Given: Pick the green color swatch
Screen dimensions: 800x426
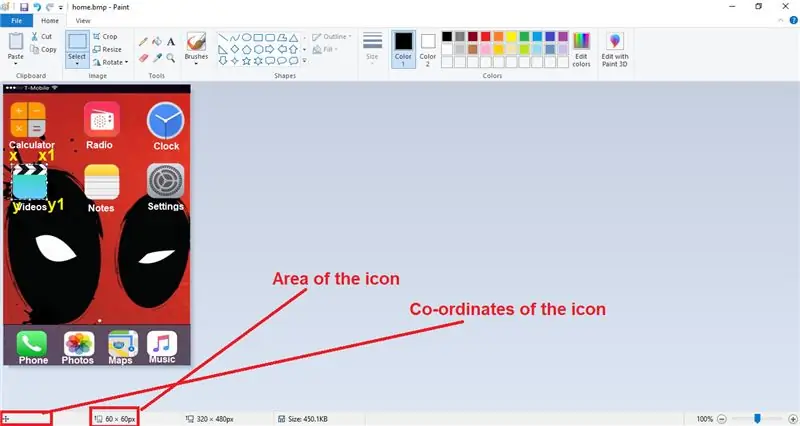Looking at the screenshot, I should point(524,36).
